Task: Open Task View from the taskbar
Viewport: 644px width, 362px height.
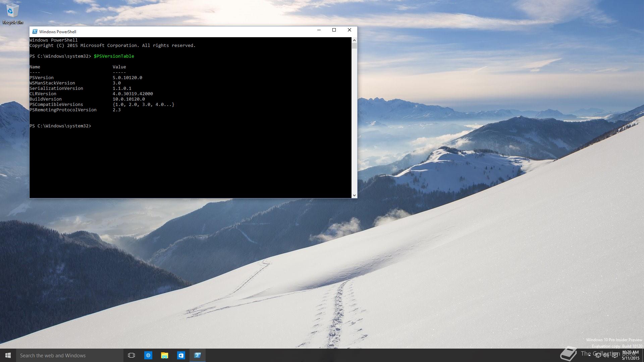Action: (x=131, y=355)
